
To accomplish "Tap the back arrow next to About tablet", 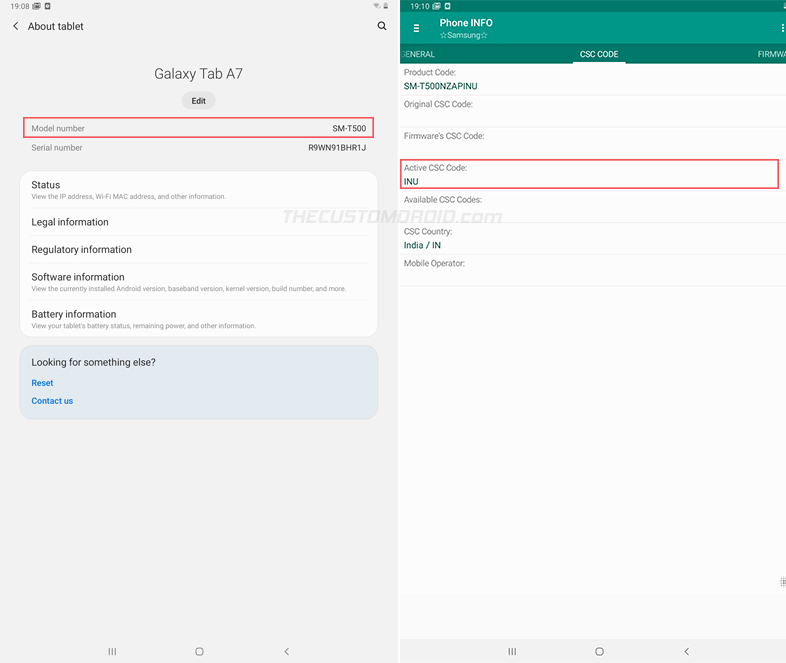I will [x=16, y=26].
